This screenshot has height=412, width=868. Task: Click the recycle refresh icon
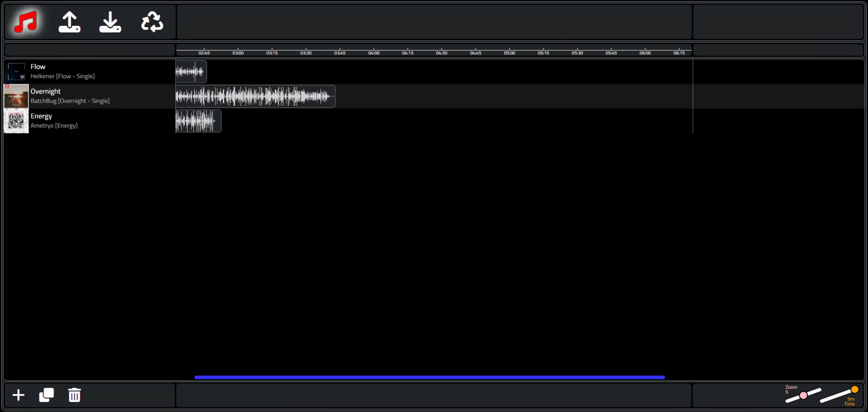coord(152,22)
